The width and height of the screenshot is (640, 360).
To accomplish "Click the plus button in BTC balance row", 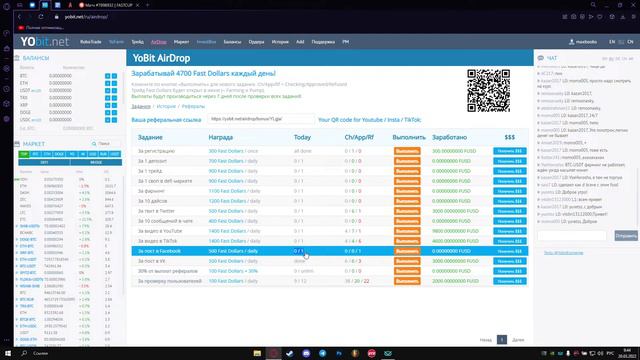I will coord(108,76).
